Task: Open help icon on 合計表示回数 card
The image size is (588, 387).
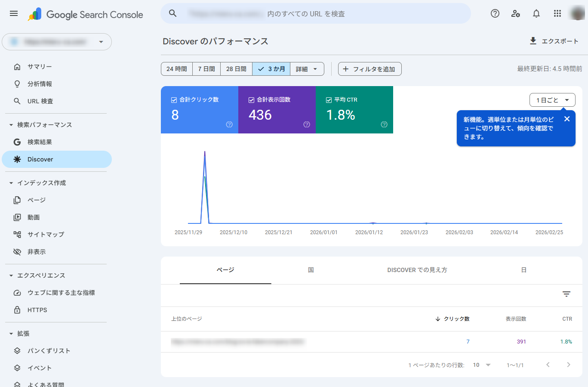Action: (307, 124)
